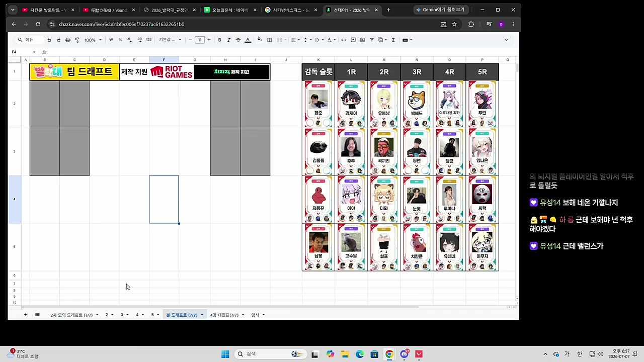Image resolution: width=644 pixels, height=362 pixels.
Task: Select the 치킨쿤 player card
Action: [417, 247]
